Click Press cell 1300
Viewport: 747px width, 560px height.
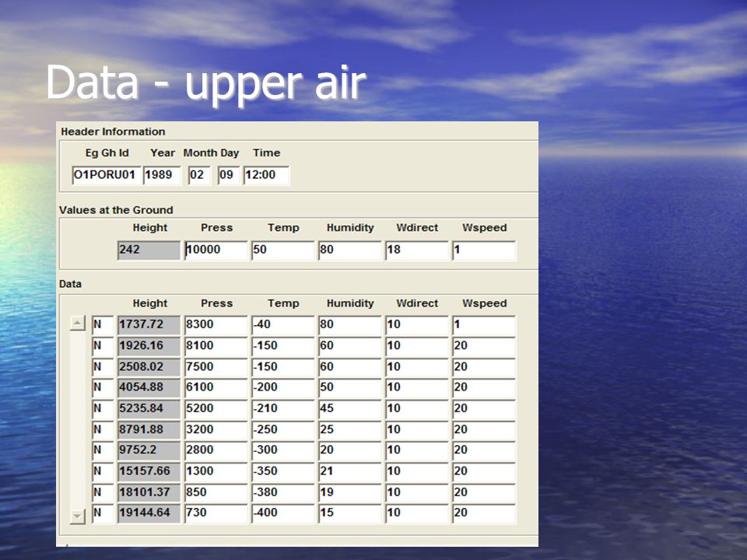coord(216,471)
